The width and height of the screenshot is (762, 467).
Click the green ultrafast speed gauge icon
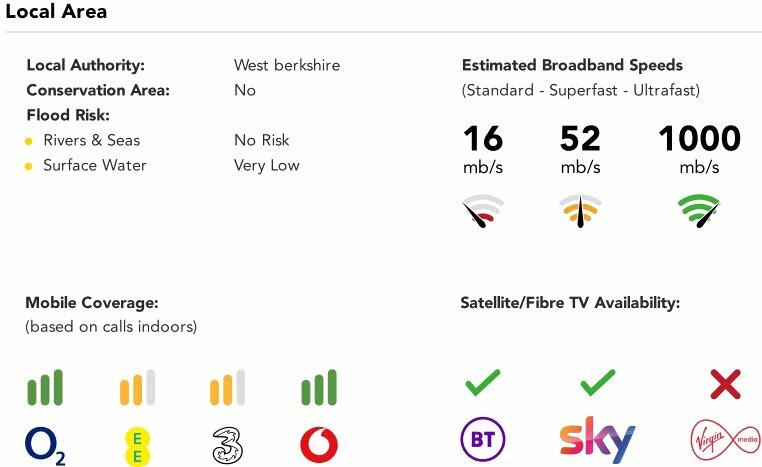(x=699, y=210)
